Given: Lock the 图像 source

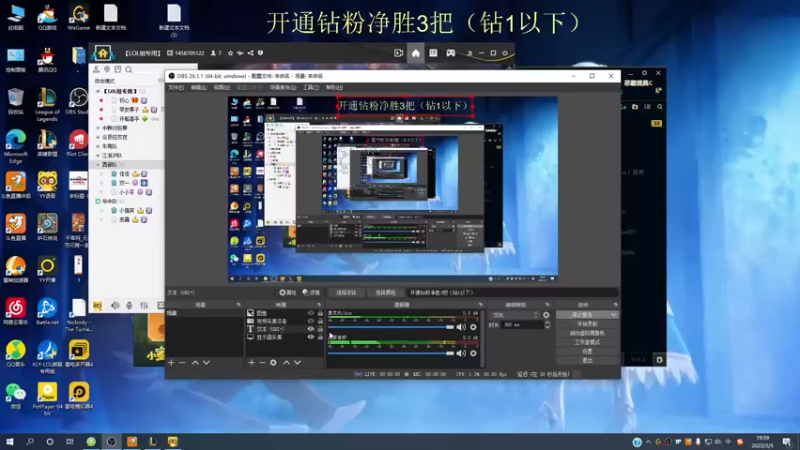Looking at the screenshot, I should tap(320, 313).
